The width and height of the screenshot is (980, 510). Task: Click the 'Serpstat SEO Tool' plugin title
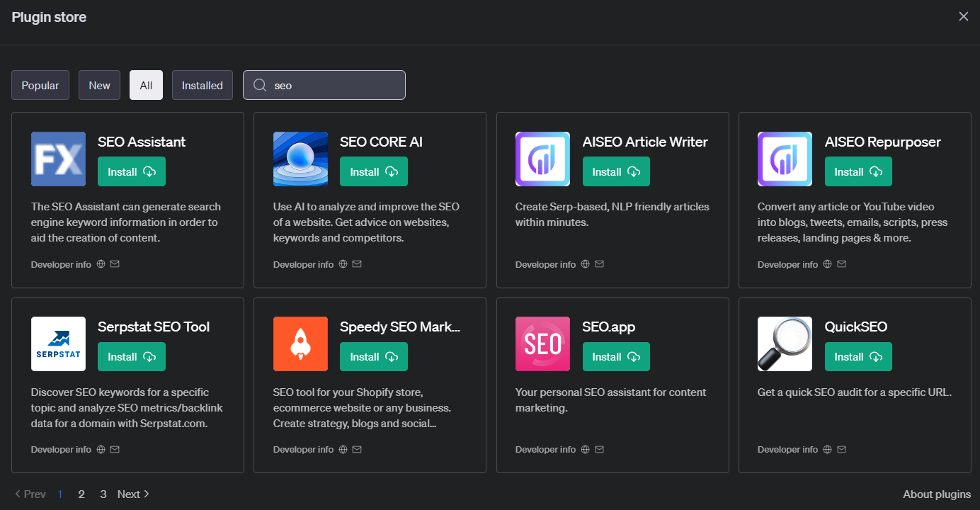coord(154,327)
